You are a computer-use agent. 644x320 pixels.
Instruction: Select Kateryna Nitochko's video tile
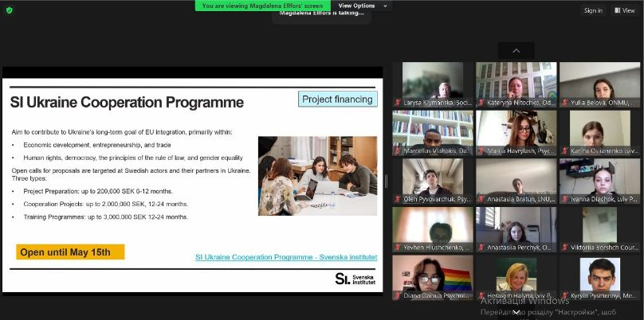pyautogui.click(x=516, y=84)
